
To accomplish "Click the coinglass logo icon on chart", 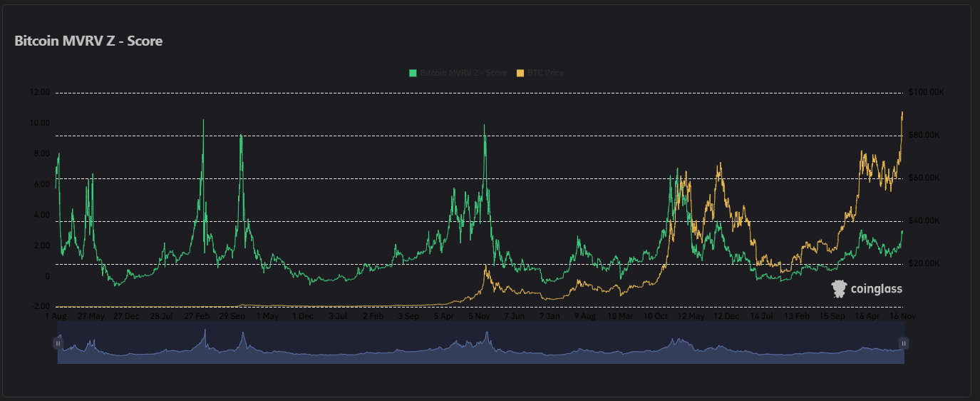I will [x=839, y=288].
